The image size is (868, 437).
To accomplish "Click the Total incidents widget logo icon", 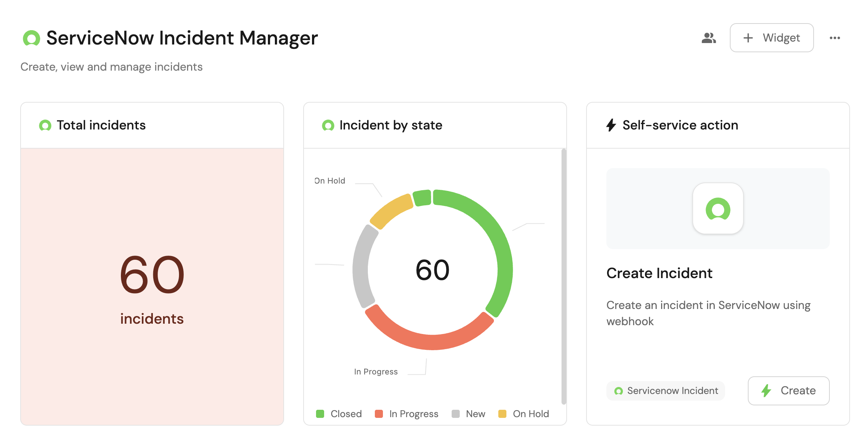I will [x=45, y=125].
